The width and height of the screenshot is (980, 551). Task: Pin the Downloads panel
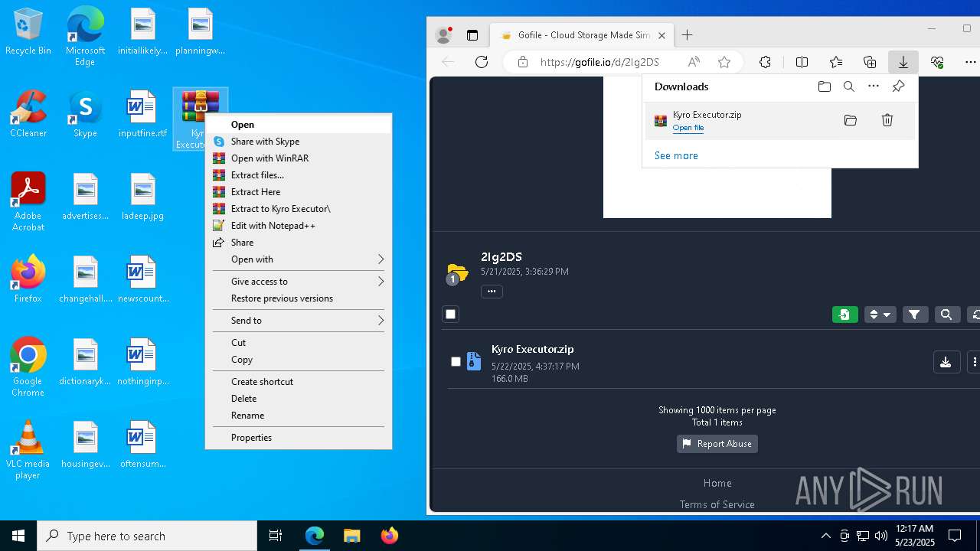point(899,86)
